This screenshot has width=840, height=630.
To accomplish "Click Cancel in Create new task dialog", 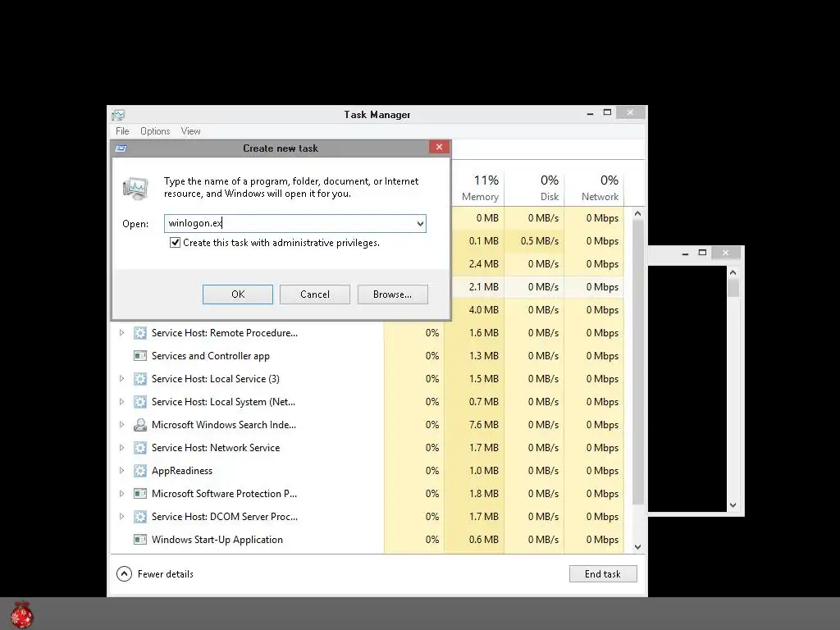I will 315,294.
